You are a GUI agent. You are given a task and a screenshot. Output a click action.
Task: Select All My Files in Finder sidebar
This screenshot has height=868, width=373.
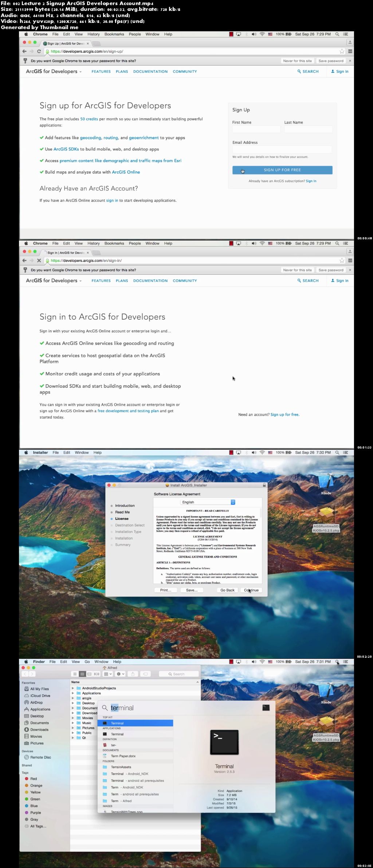(x=39, y=689)
